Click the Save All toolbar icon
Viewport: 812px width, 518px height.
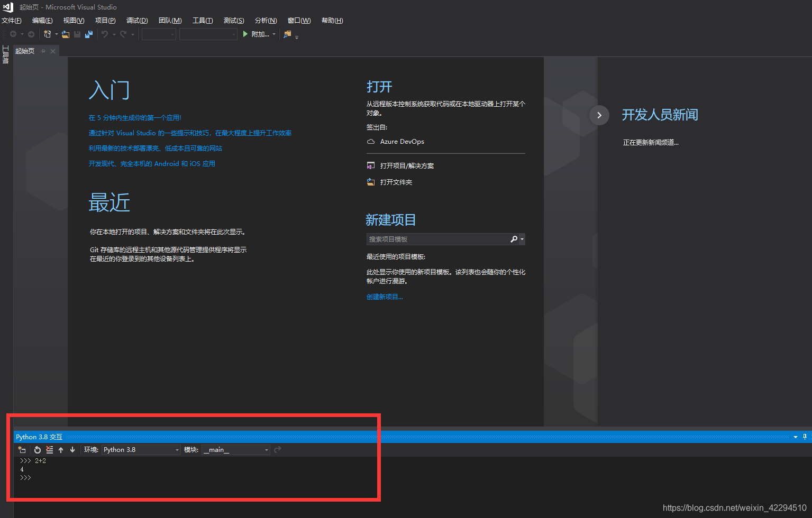(x=89, y=34)
